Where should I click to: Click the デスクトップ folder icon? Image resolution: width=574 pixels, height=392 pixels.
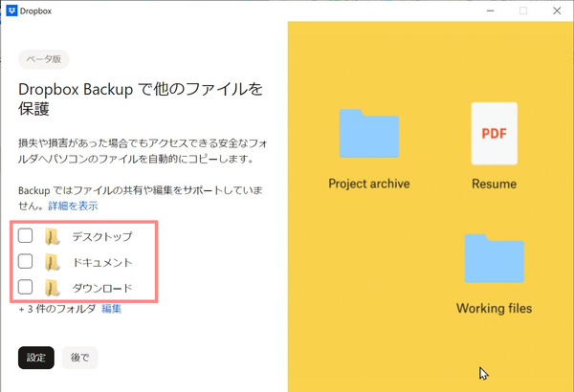(53, 236)
